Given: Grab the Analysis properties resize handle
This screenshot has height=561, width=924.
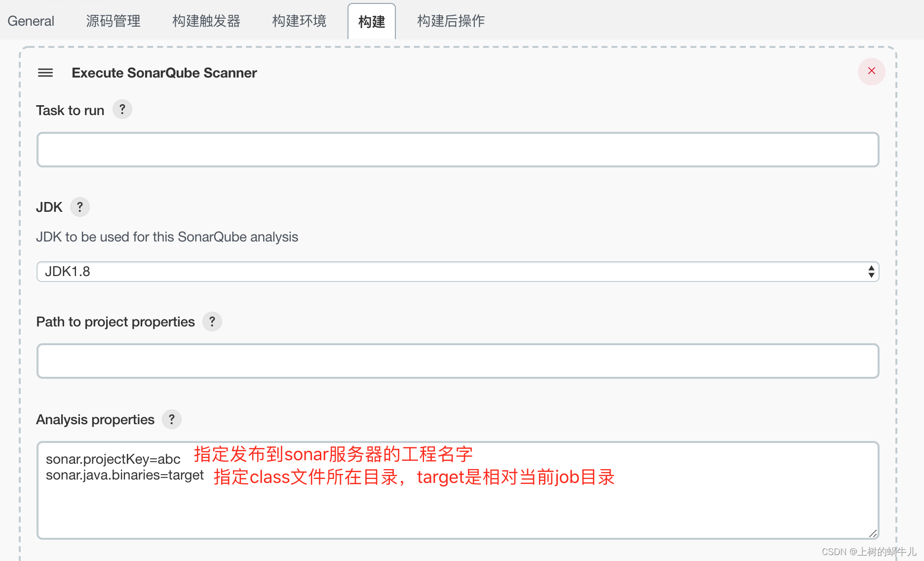Looking at the screenshot, I should tap(873, 533).
